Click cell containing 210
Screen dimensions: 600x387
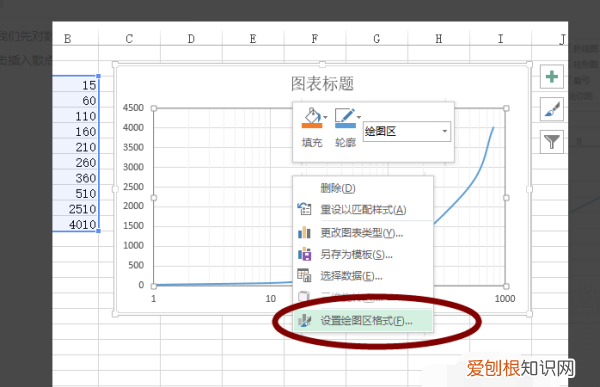point(75,147)
